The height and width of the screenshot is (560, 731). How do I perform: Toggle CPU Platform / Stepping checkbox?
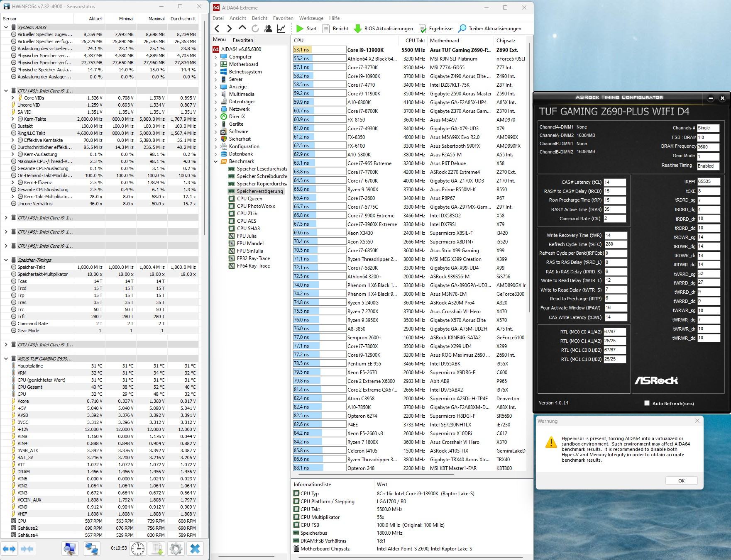(x=296, y=502)
